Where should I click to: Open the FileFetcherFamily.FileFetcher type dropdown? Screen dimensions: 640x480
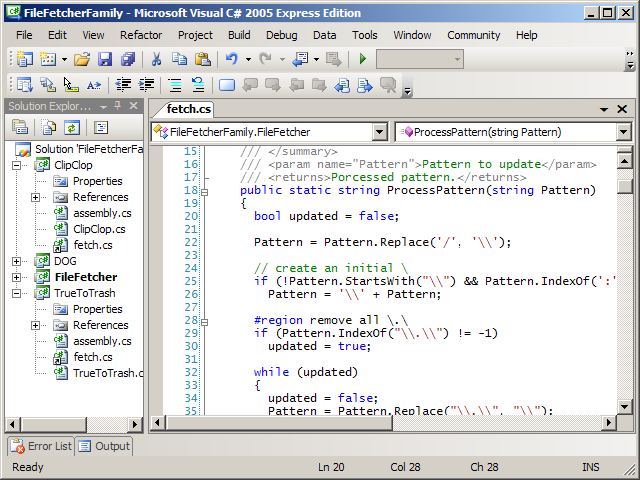(x=379, y=132)
